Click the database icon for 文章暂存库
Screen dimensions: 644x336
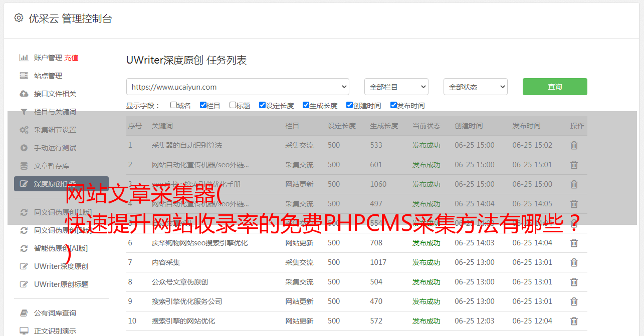(x=24, y=166)
